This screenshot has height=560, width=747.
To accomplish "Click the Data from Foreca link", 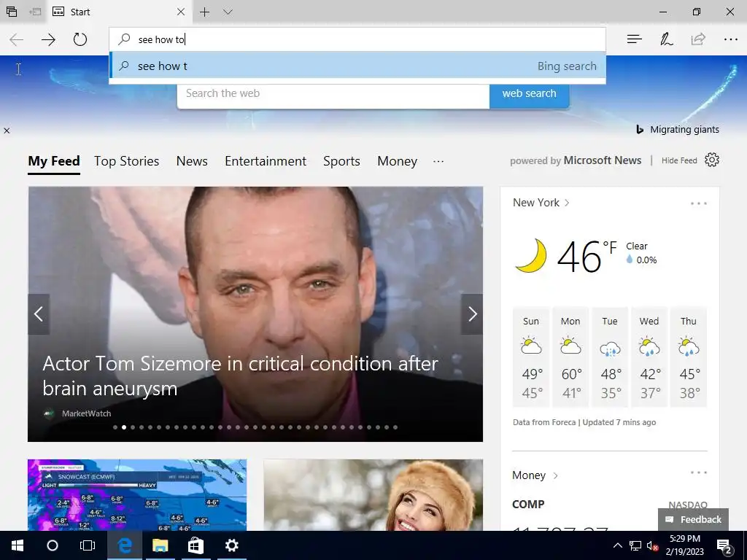I will tap(544, 422).
